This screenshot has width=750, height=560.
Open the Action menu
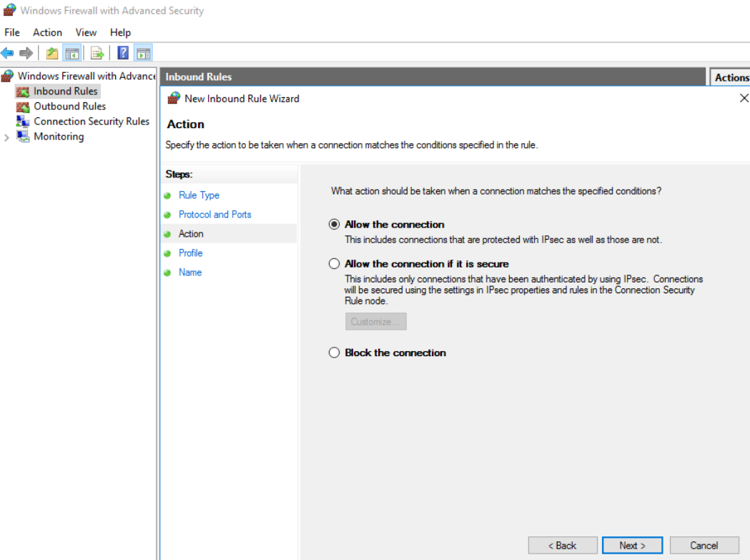pos(47,32)
